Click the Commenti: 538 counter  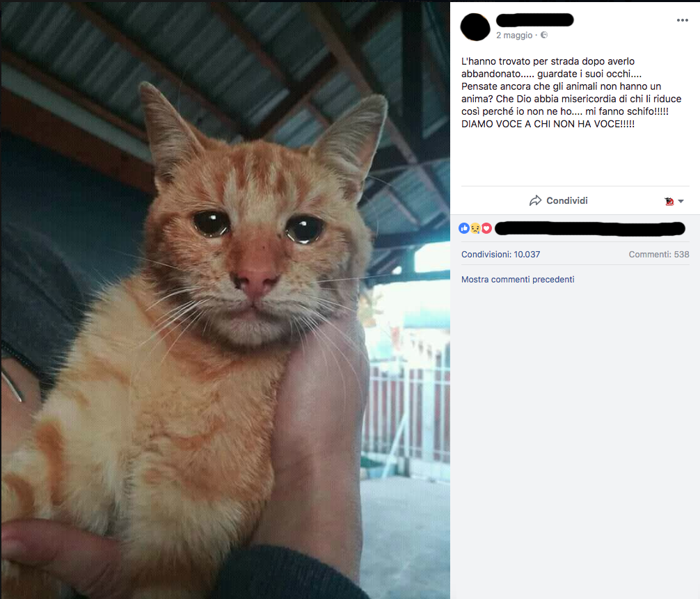click(659, 255)
